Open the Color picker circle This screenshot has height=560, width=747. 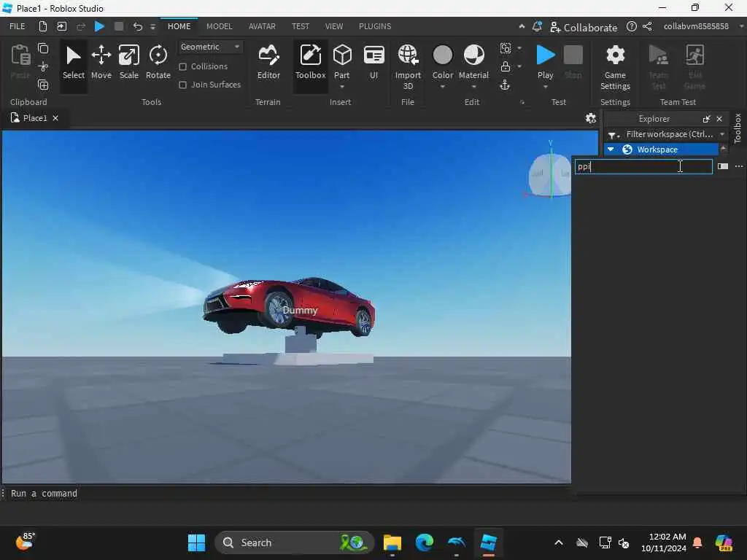[443, 55]
